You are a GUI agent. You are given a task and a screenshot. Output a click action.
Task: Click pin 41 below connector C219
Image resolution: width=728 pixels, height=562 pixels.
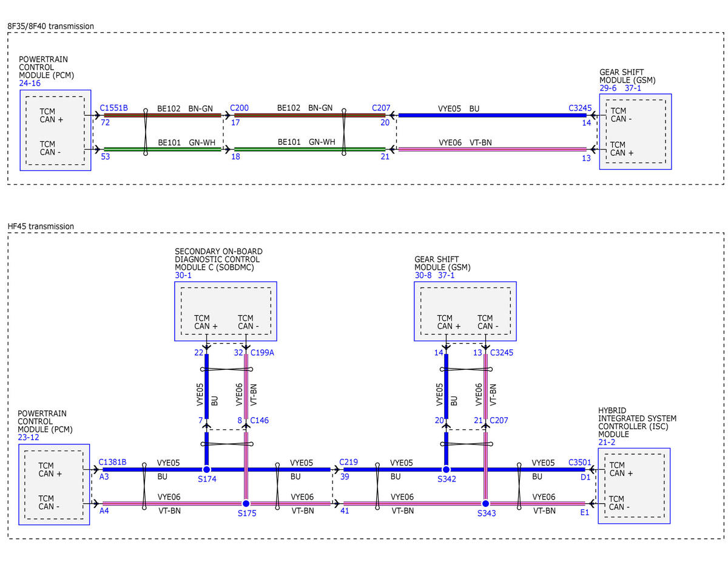click(x=344, y=511)
